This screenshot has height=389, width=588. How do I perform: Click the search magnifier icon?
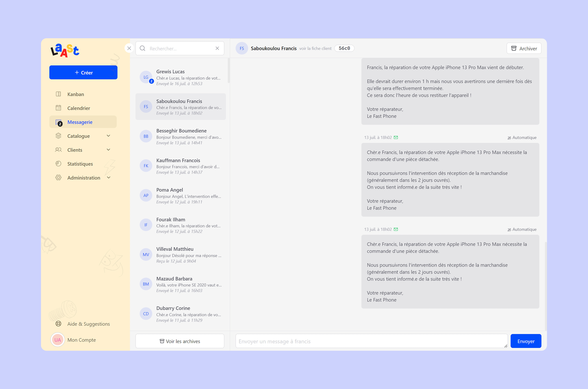tap(142, 48)
